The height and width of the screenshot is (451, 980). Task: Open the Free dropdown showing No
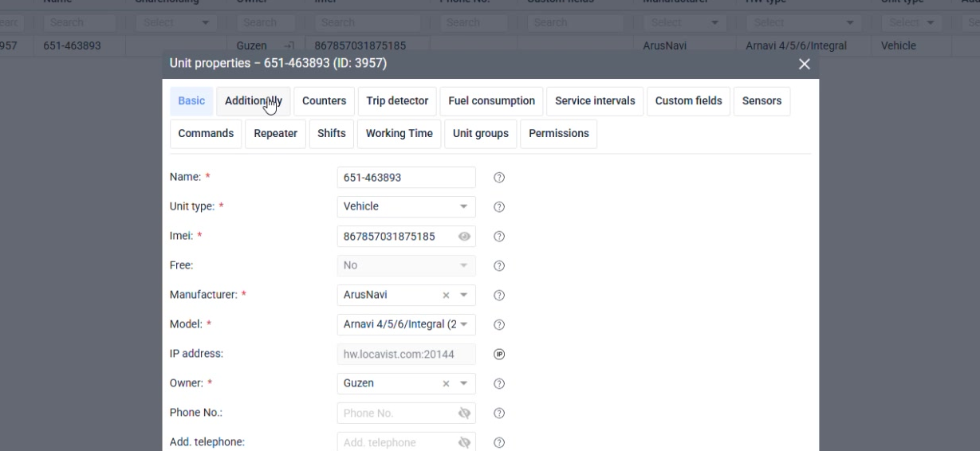pos(407,266)
